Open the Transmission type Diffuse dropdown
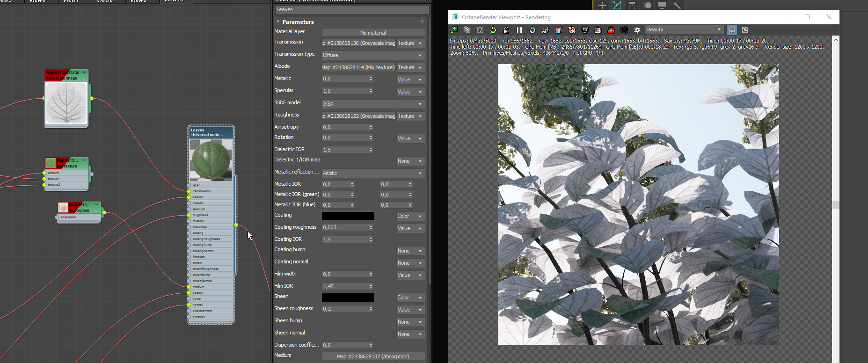The height and width of the screenshot is (363, 868). pyautogui.click(x=373, y=55)
